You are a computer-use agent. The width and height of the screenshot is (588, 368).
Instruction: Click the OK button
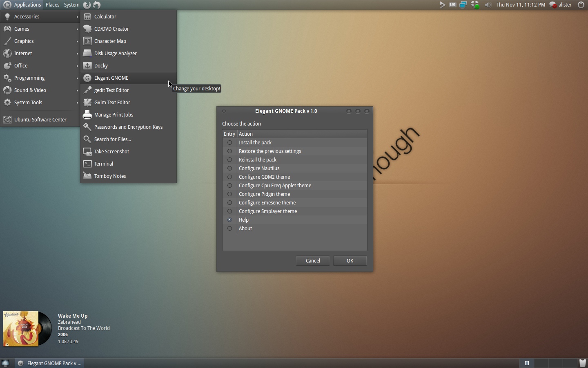click(350, 261)
